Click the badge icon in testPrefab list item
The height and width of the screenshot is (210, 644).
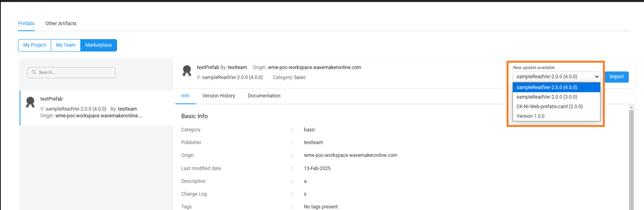[30, 102]
